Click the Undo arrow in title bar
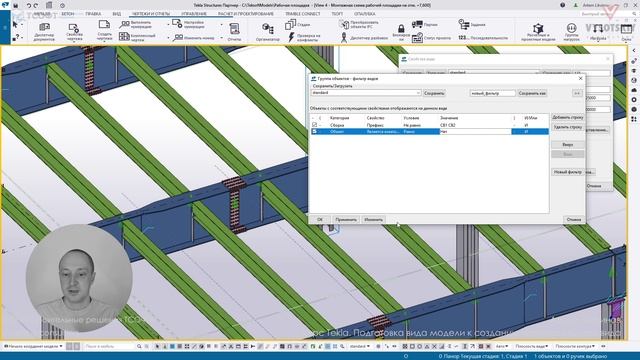Image resolution: width=640 pixels, height=360 pixels. (x=29, y=5)
